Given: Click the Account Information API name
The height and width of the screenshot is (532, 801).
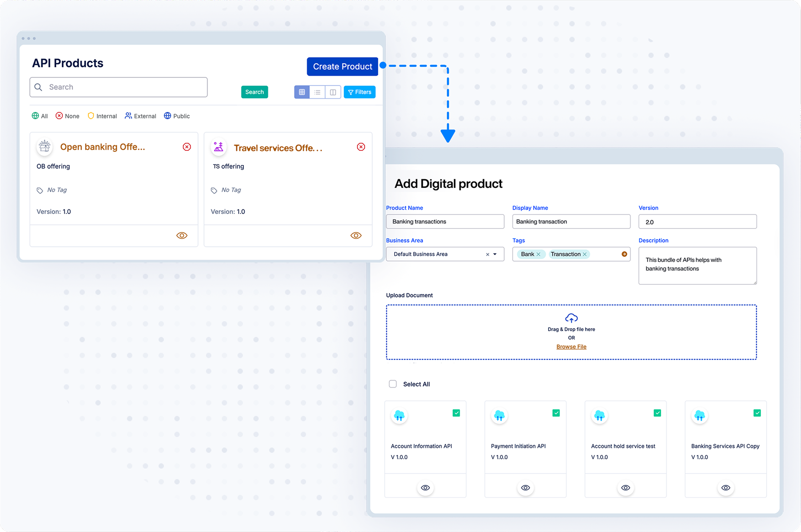Looking at the screenshot, I should 421,446.
